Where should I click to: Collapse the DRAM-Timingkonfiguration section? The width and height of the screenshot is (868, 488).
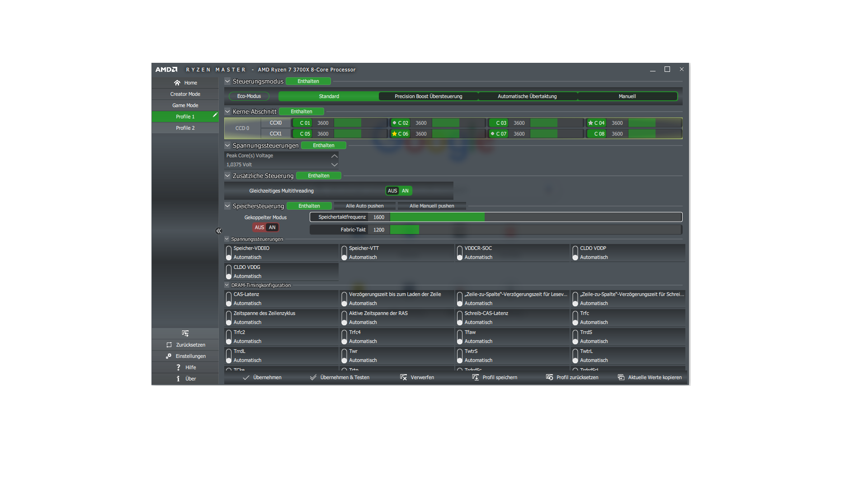(x=227, y=285)
